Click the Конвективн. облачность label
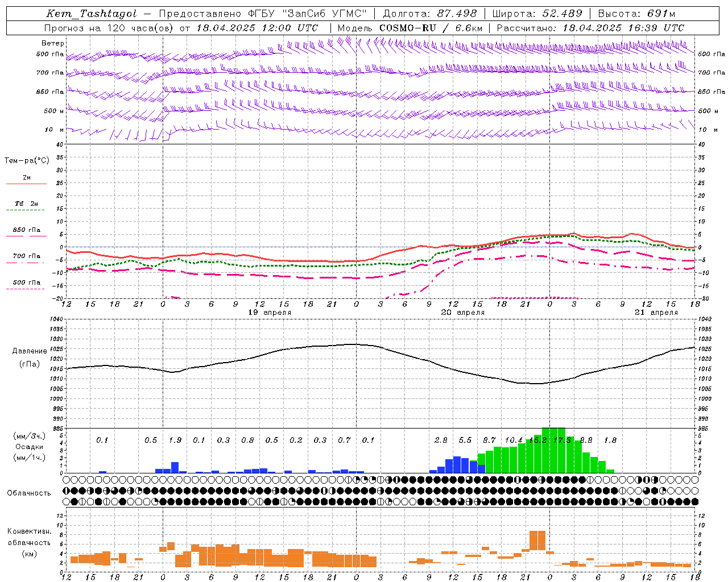 point(29,537)
